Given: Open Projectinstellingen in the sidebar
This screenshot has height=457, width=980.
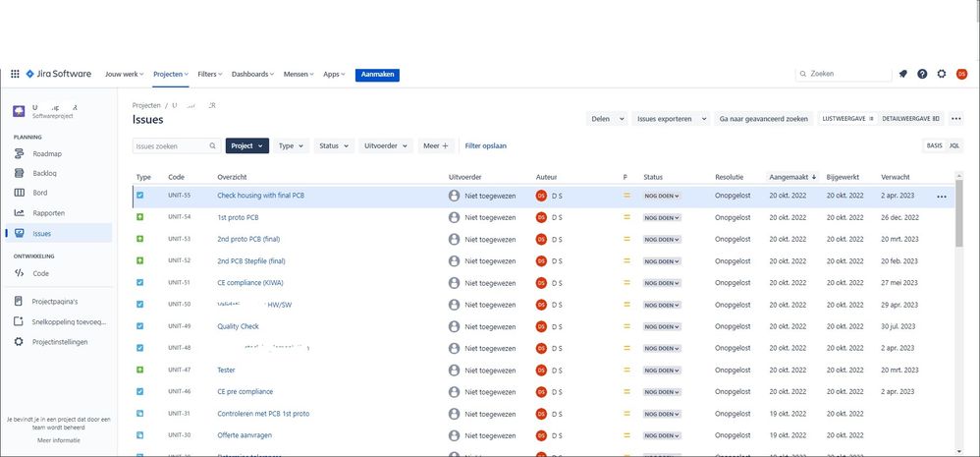Looking at the screenshot, I should (59, 342).
